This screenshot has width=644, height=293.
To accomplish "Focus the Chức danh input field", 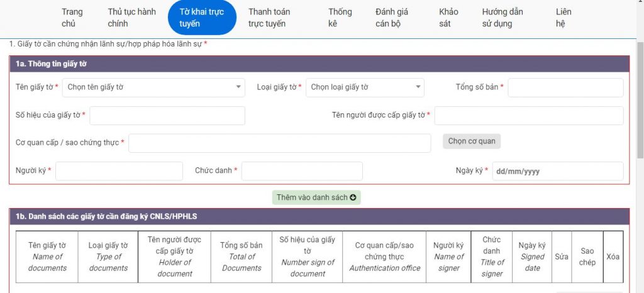I will pyautogui.click(x=302, y=171).
